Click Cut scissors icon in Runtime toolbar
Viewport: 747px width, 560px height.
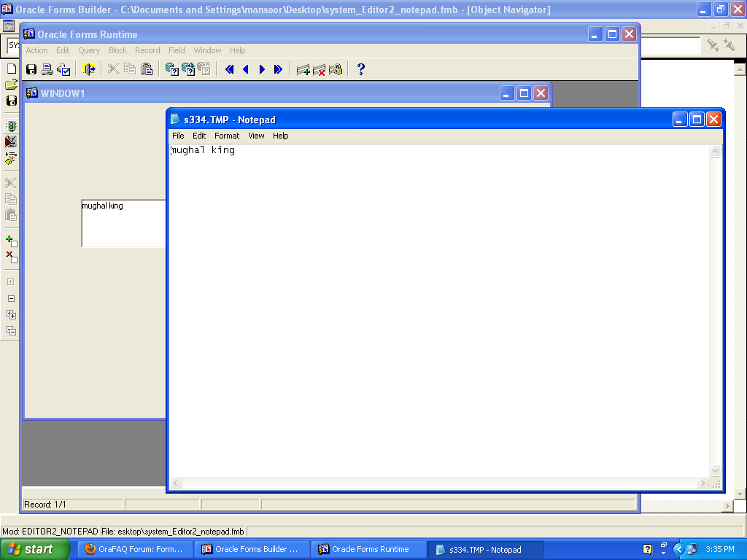[113, 69]
